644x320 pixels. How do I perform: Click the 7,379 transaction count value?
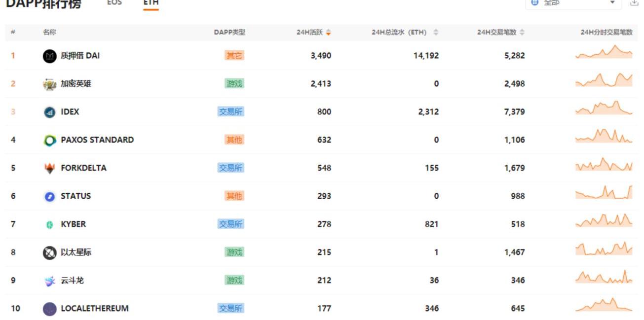click(515, 112)
